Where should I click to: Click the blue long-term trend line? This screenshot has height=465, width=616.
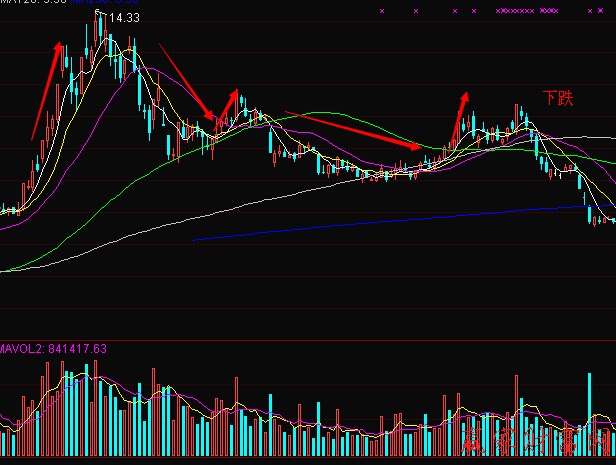click(x=400, y=223)
